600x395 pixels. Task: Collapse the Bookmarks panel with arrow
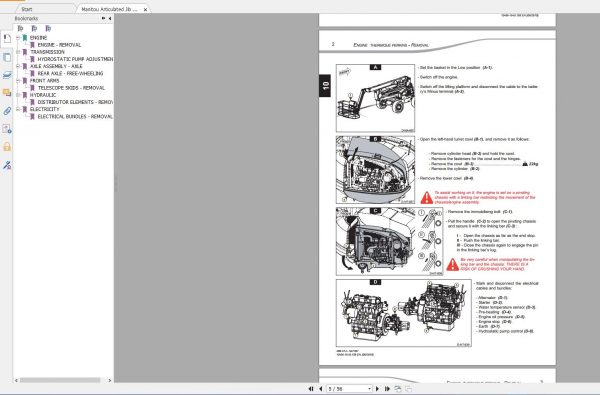110,18
